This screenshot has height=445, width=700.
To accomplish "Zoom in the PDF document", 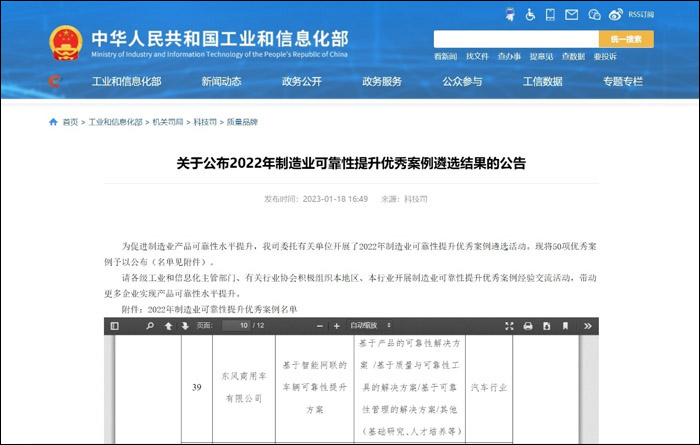I will click(337, 326).
